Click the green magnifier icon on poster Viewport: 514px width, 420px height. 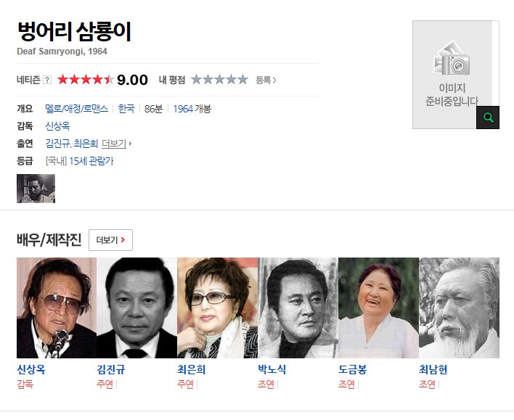tap(488, 118)
